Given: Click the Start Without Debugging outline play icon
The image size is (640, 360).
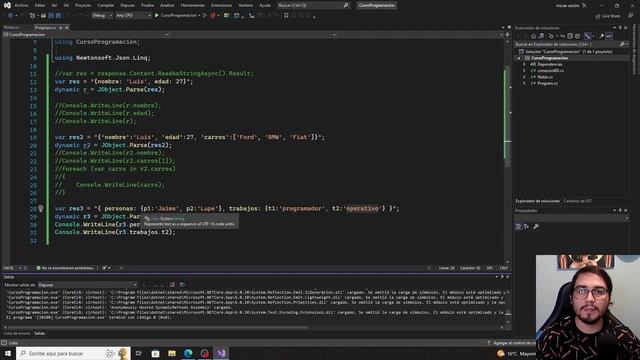Looking at the screenshot, I should point(205,16).
